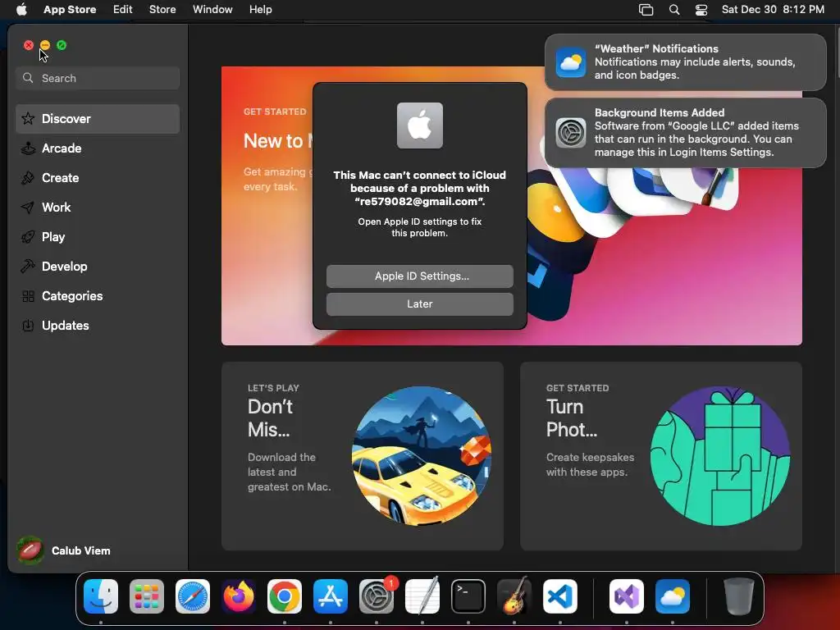Click the Develop hammer icon
Viewport: 840px width, 630px height.
pyautogui.click(x=28, y=267)
